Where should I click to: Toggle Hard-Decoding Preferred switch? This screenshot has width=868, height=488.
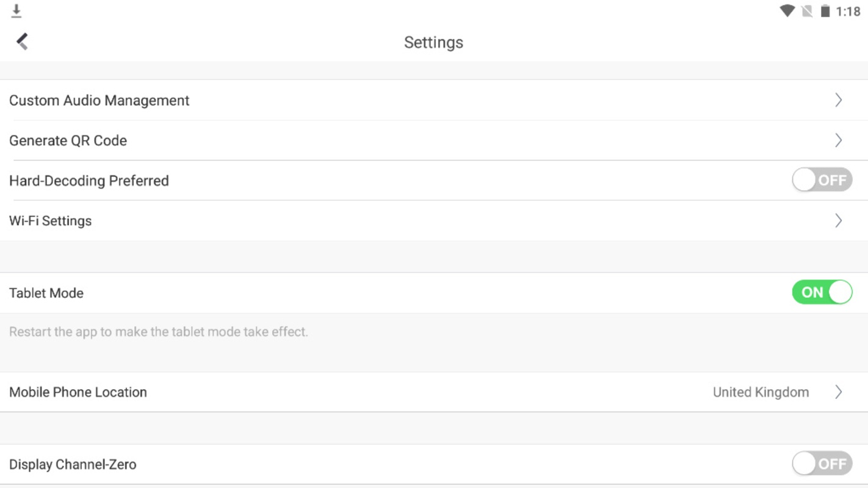coord(822,180)
